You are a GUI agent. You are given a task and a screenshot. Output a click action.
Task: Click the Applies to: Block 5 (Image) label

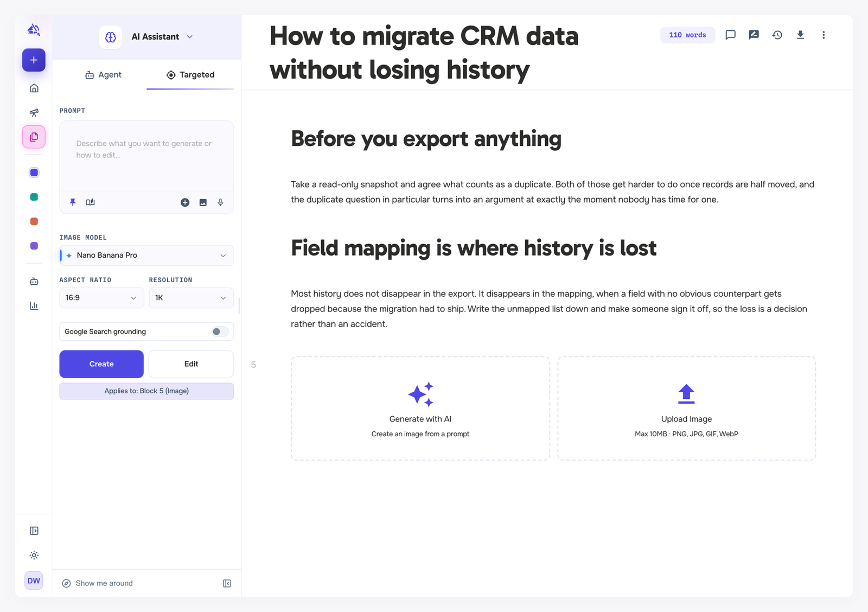pyautogui.click(x=146, y=391)
